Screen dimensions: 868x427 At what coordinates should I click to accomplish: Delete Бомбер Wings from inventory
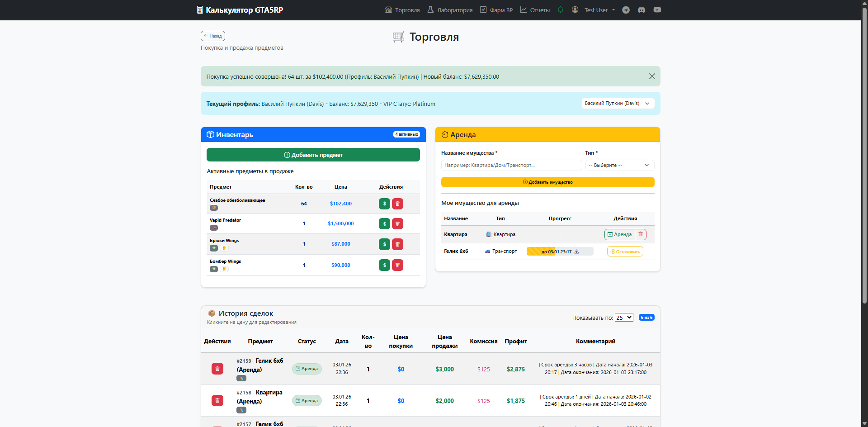pos(397,265)
